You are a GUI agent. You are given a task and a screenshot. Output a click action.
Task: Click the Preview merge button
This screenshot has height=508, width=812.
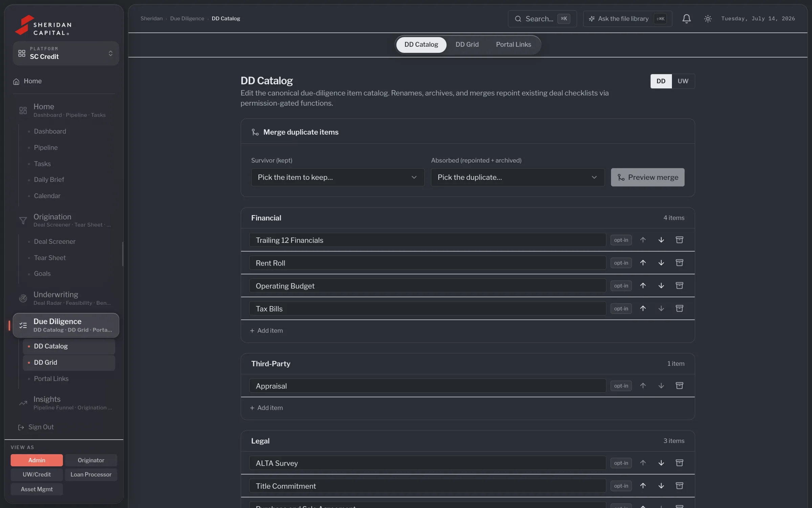click(x=648, y=177)
